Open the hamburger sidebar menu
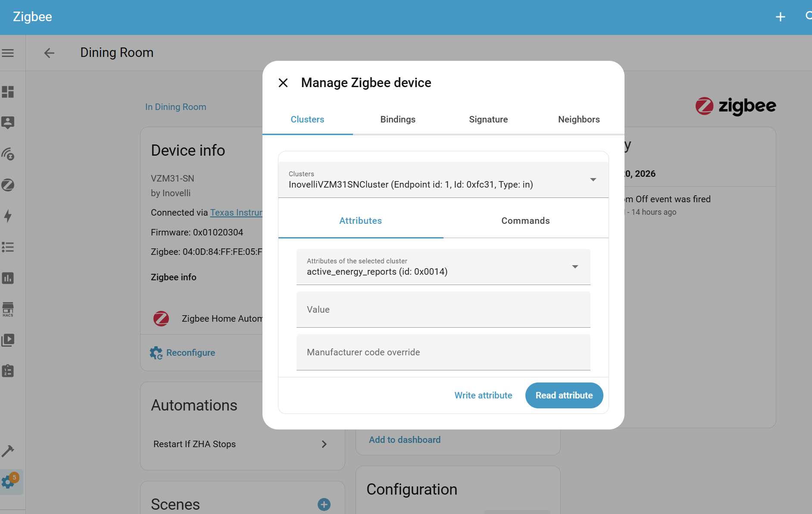Screen dimensions: 812x514 (x=8, y=53)
